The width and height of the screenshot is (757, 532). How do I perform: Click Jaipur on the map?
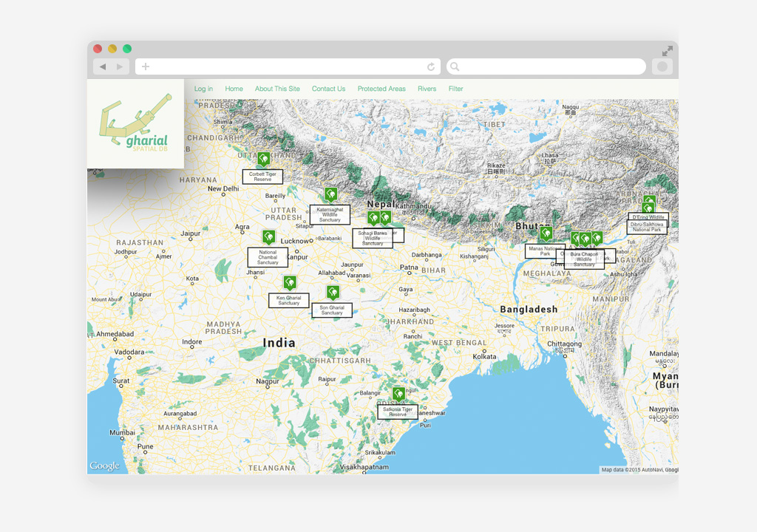(190, 233)
